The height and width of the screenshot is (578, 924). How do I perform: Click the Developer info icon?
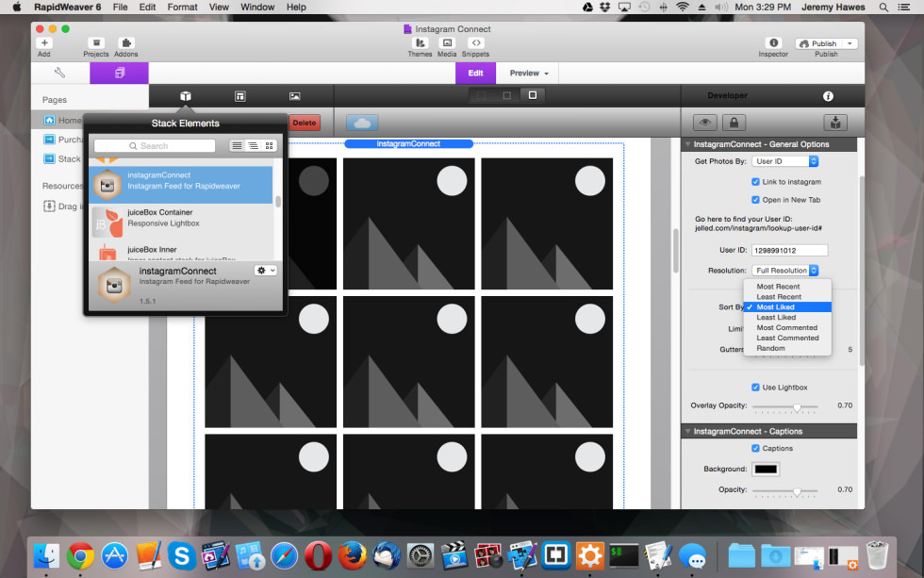(828, 96)
